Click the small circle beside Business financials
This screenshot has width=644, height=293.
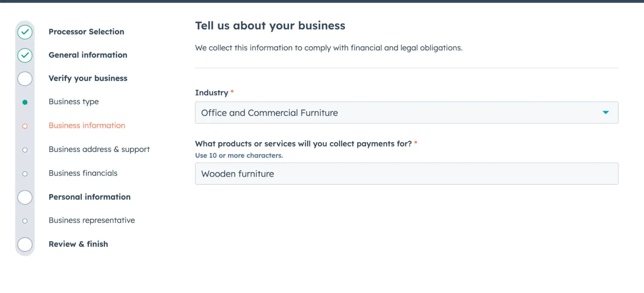pos(25,174)
